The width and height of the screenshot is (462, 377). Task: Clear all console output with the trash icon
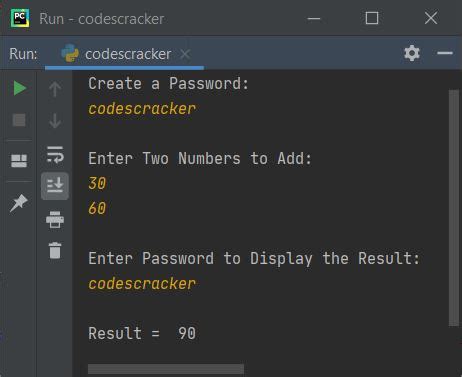pyautogui.click(x=55, y=250)
